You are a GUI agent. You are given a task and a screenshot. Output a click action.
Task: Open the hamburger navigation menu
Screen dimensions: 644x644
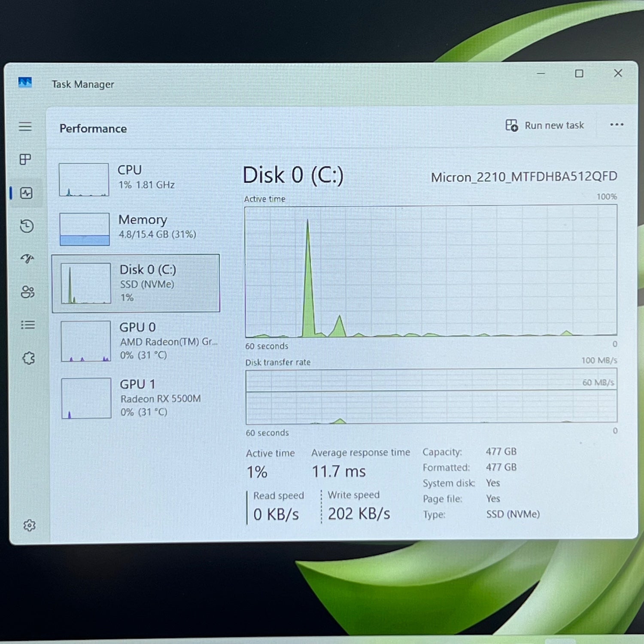(25, 127)
